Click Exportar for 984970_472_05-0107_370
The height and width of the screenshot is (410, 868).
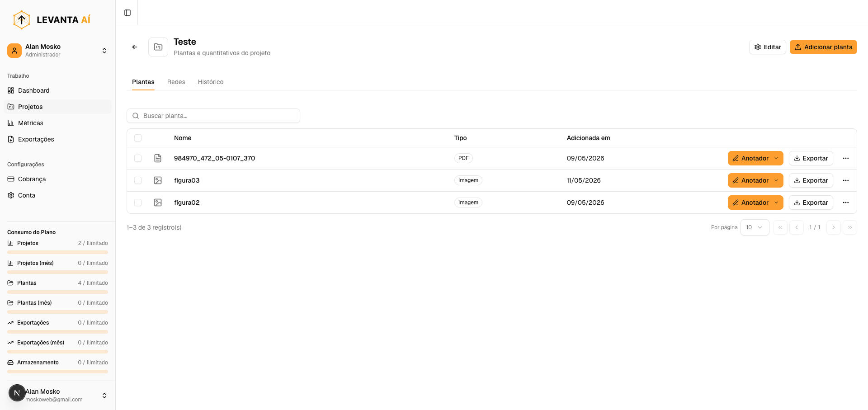[811, 158]
